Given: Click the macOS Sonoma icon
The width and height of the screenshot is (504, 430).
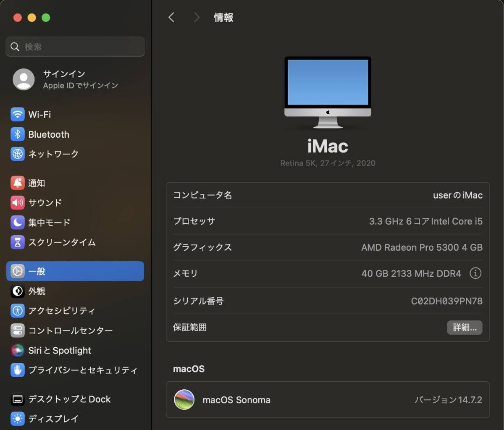Looking at the screenshot, I should (x=184, y=399).
